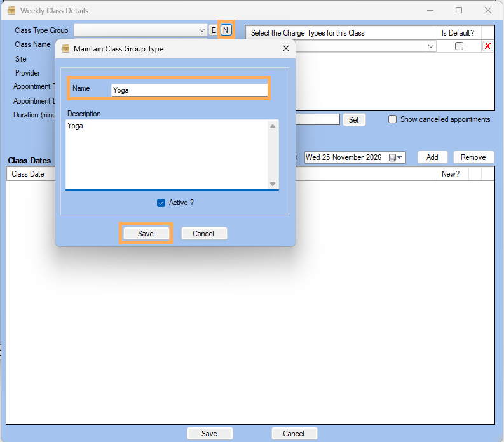The image size is (504, 442).
Task: Click the Name field containing Yoga
Action: [189, 90]
